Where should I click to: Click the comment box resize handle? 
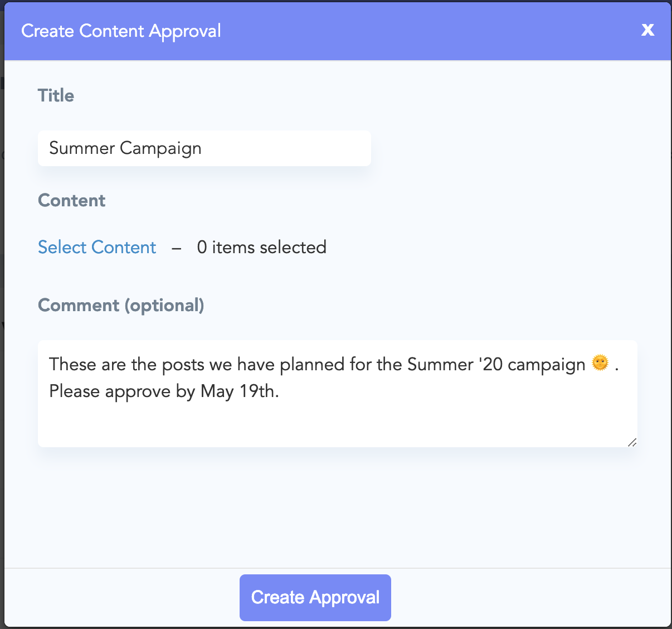[632, 442]
